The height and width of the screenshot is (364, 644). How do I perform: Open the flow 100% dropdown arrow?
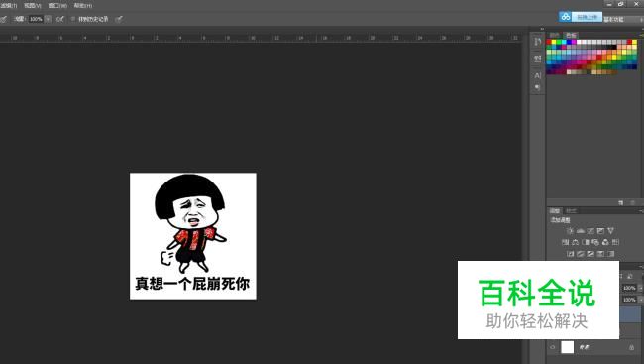click(48, 19)
